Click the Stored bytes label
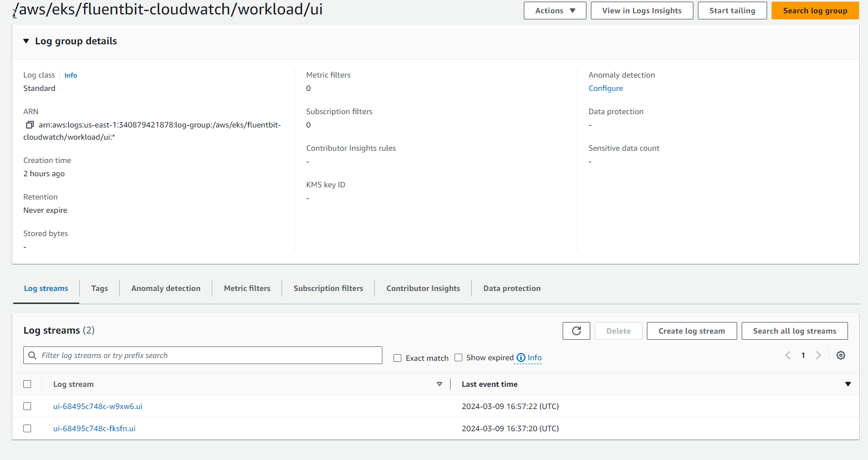 45,233
